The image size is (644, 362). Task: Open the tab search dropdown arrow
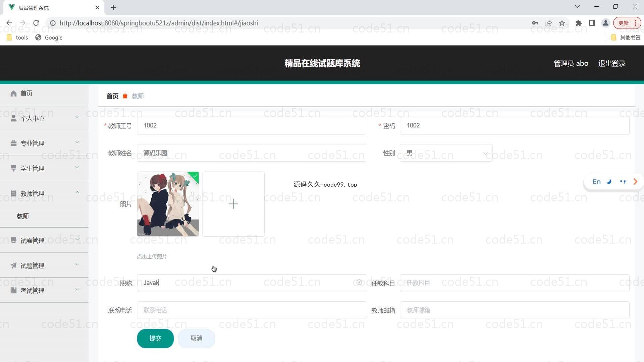(x=577, y=7)
